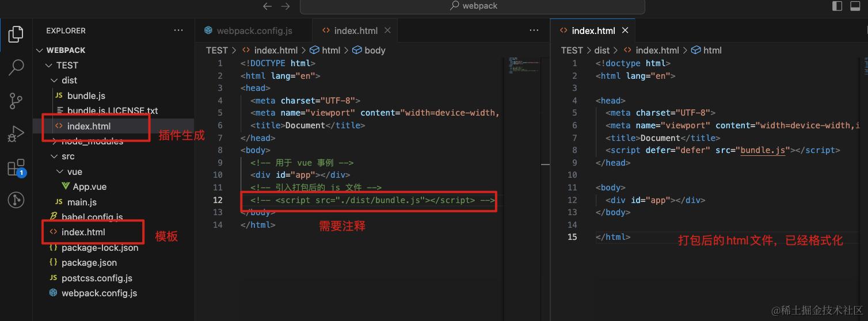
Task: Click the script defer line in right editor
Action: (x=723, y=150)
